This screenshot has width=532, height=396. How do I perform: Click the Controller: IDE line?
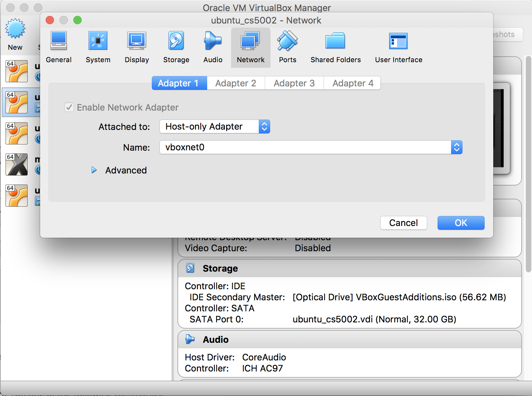pyautogui.click(x=215, y=286)
